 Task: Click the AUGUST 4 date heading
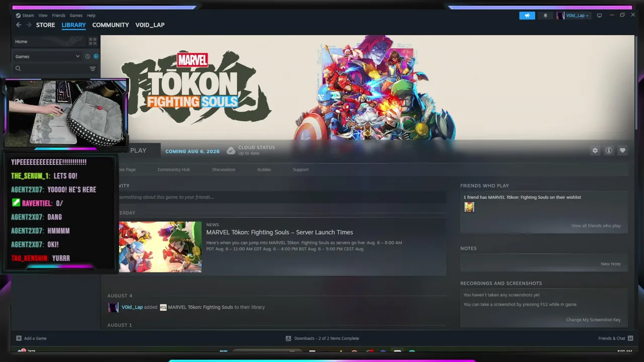pyautogui.click(x=120, y=296)
